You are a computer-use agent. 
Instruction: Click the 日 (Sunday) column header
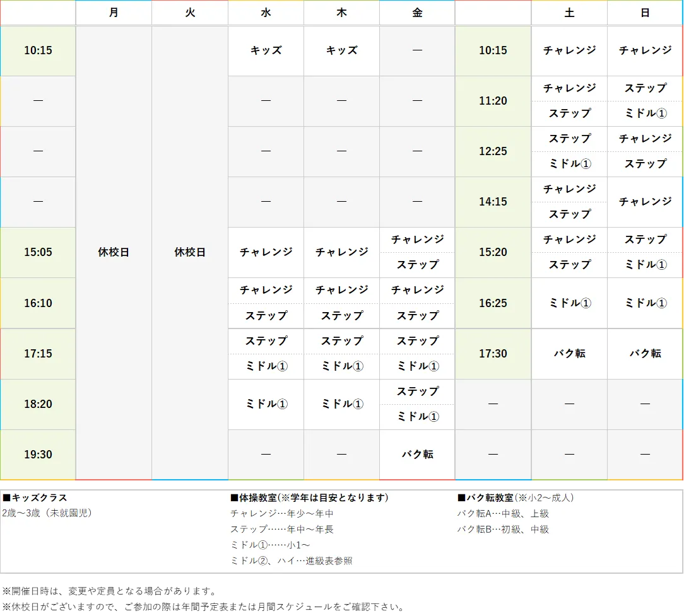coord(644,13)
